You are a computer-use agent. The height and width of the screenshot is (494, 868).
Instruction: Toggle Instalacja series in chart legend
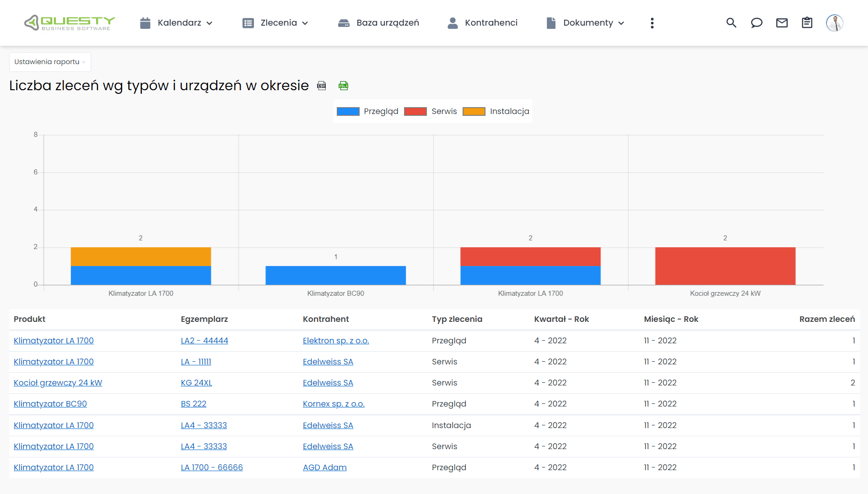click(496, 111)
